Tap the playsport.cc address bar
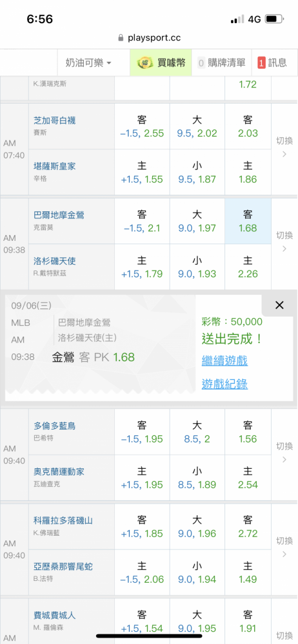Screen dimensions: 298x644 click(149, 38)
